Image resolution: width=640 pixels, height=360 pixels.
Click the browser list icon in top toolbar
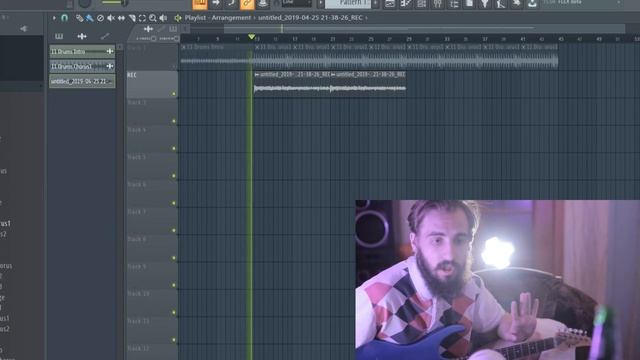click(454, 4)
